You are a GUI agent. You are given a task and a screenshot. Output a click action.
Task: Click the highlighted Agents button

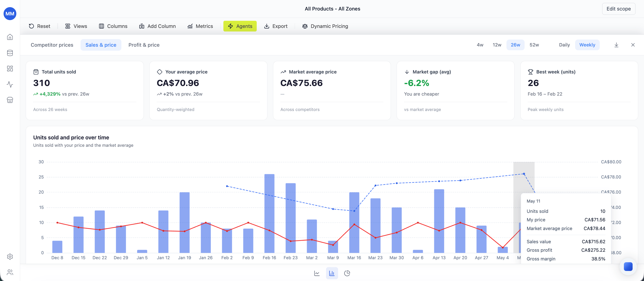coord(240,26)
